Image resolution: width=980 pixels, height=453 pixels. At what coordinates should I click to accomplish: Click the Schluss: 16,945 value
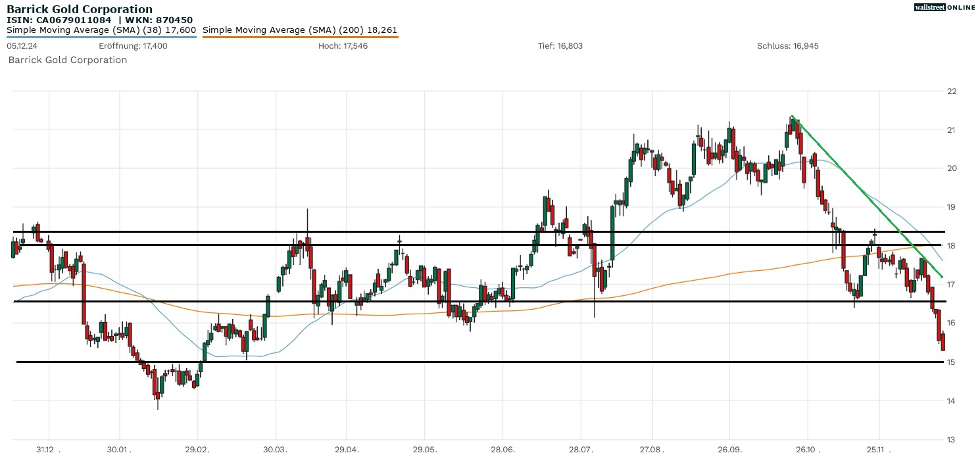pos(788,46)
